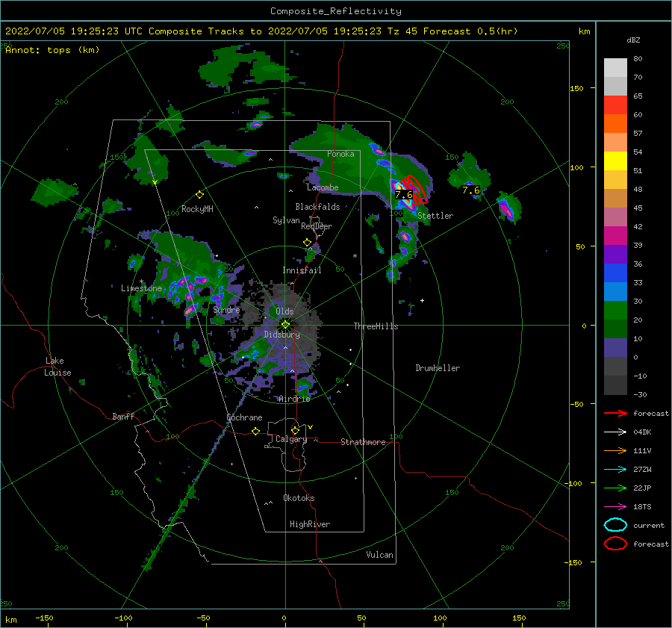Pick the magenta 39-42 dBZ swatch
This screenshot has height=628, width=672.
(615, 236)
